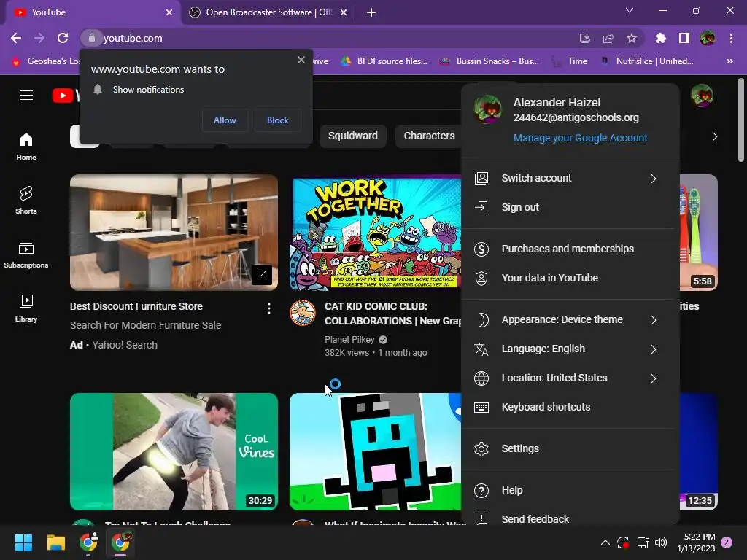
Task: Open BFDI source files bookmark
Action: [384, 61]
